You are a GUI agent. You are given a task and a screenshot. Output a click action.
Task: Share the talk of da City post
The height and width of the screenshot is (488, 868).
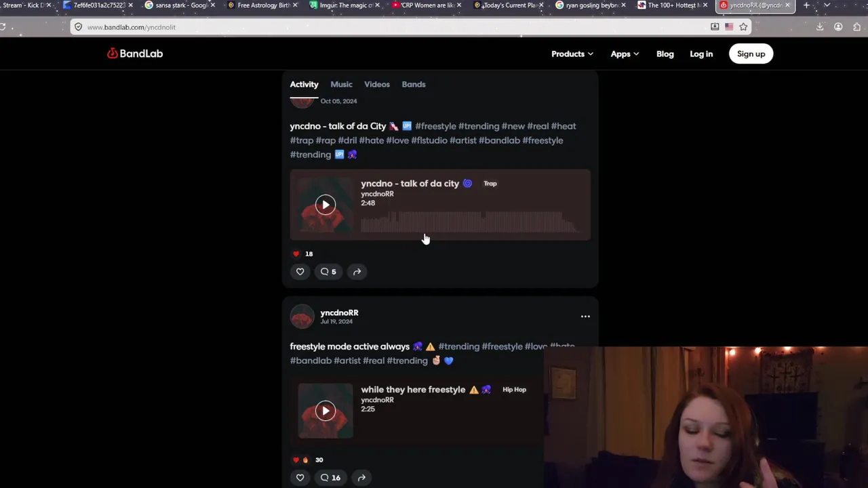point(357,272)
